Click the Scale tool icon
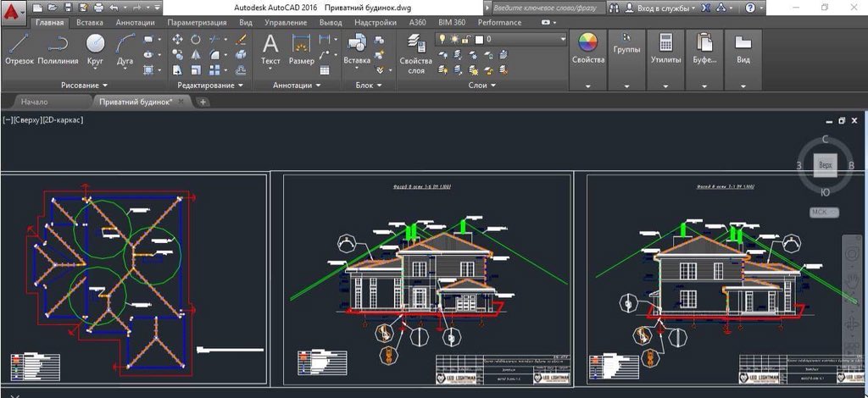868x398 pixels. [x=196, y=70]
